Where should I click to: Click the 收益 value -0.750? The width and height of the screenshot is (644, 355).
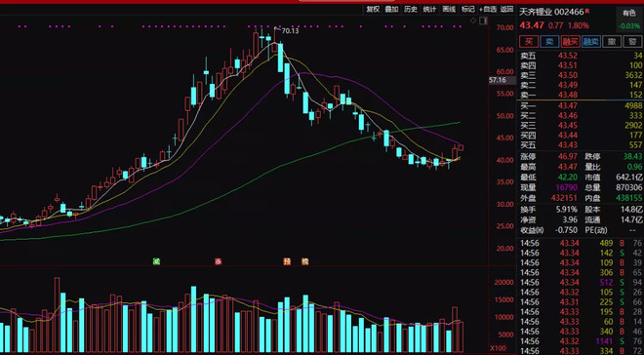567,230
